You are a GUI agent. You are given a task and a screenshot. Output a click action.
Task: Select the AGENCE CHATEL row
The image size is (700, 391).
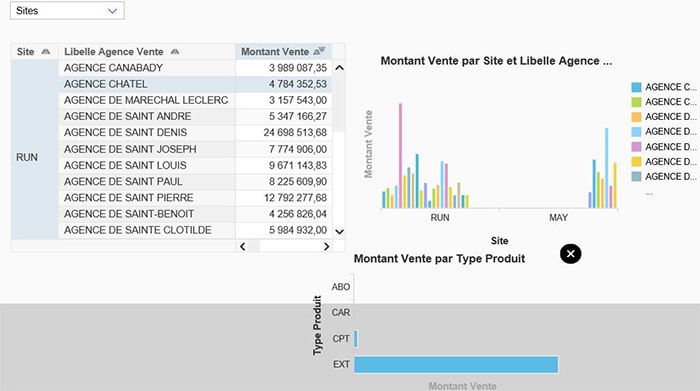click(195, 84)
